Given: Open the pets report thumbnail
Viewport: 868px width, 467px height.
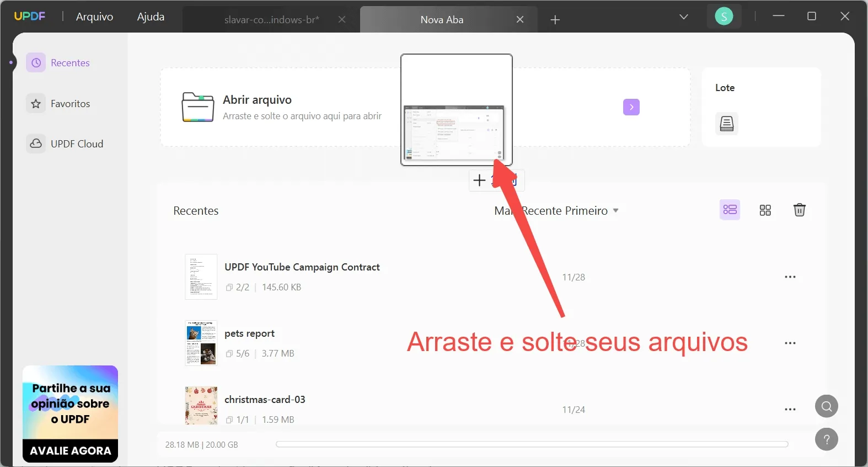Looking at the screenshot, I should click(201, 343).
